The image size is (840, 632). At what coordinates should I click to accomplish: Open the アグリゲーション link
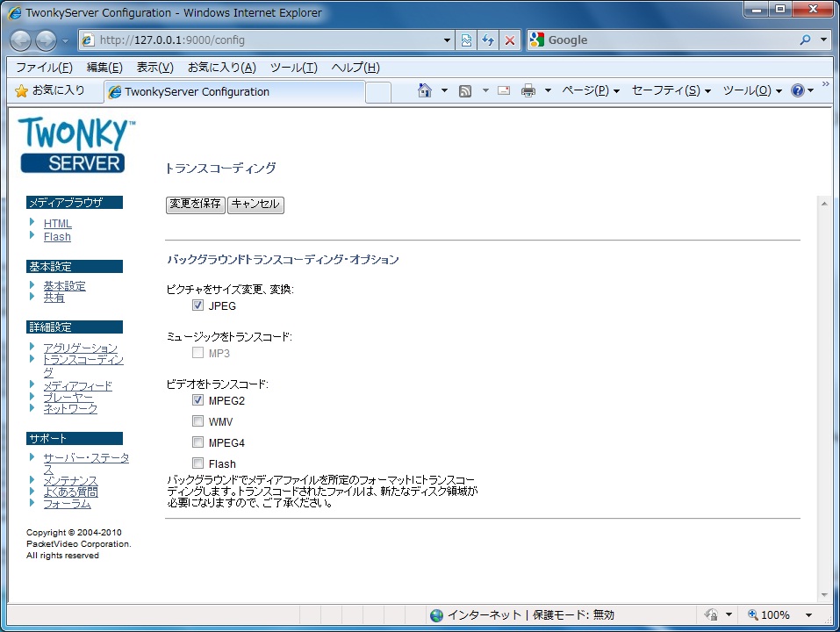click(81, 348)
